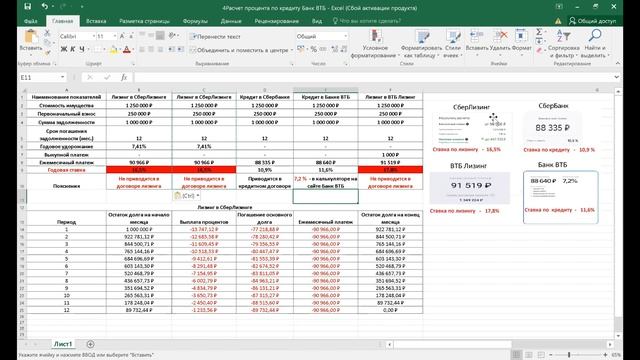Screen dimensions: 640x360
Task: Click the zoom slider handle
Action: (x=569, y=355)
